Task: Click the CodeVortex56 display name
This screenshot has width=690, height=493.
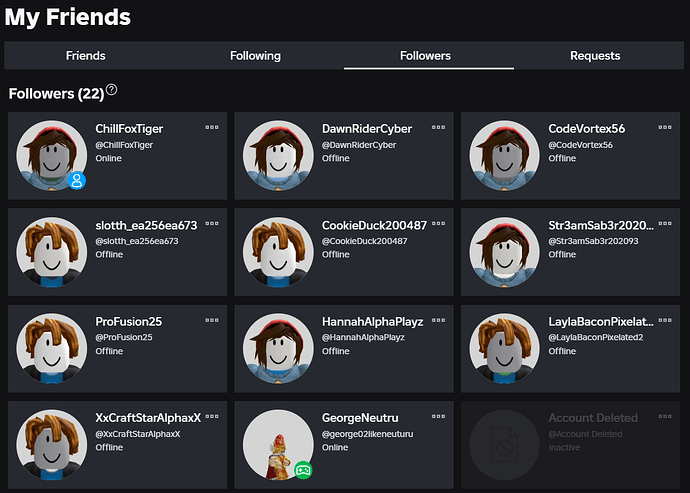Action: coord(587,129)
